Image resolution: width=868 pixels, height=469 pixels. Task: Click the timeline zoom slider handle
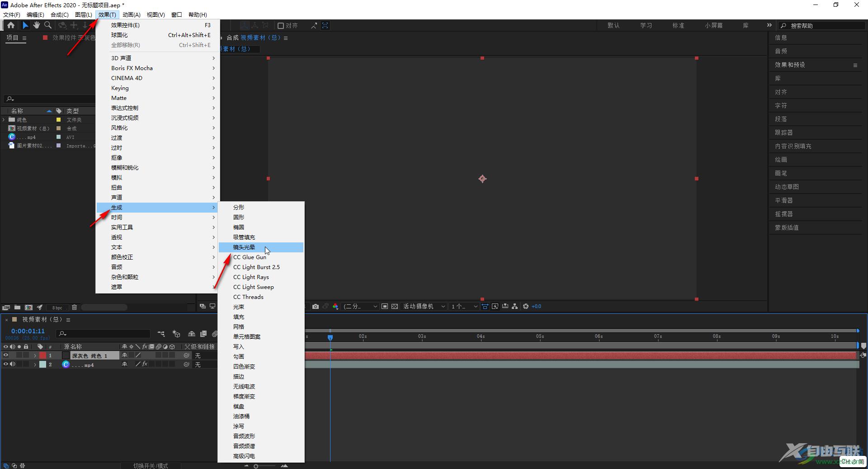[256, 466]
